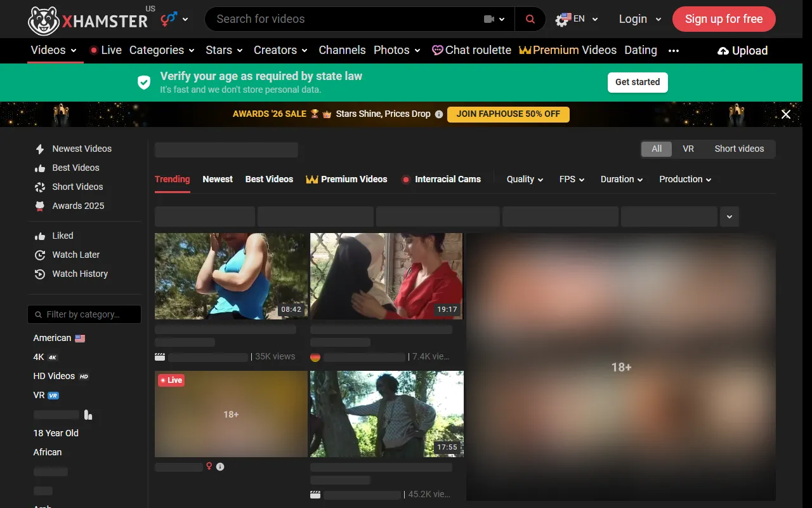Open the Production filter dropdown
Screen dimensions: 812x508
pos(685,179)
